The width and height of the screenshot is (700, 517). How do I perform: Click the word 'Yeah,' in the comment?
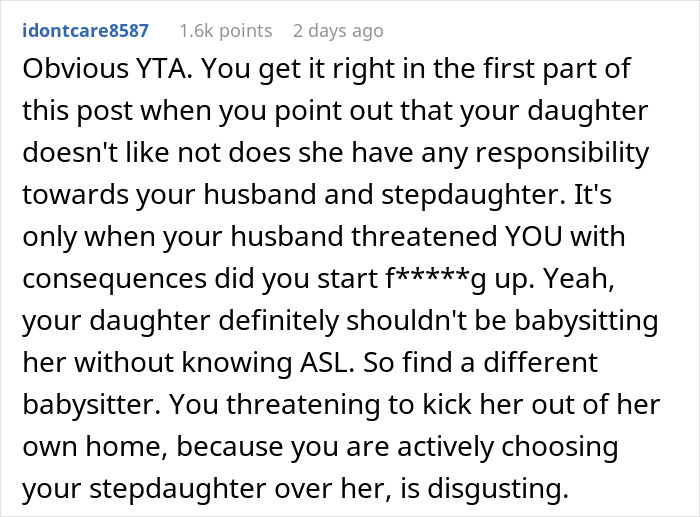point(579,279)
